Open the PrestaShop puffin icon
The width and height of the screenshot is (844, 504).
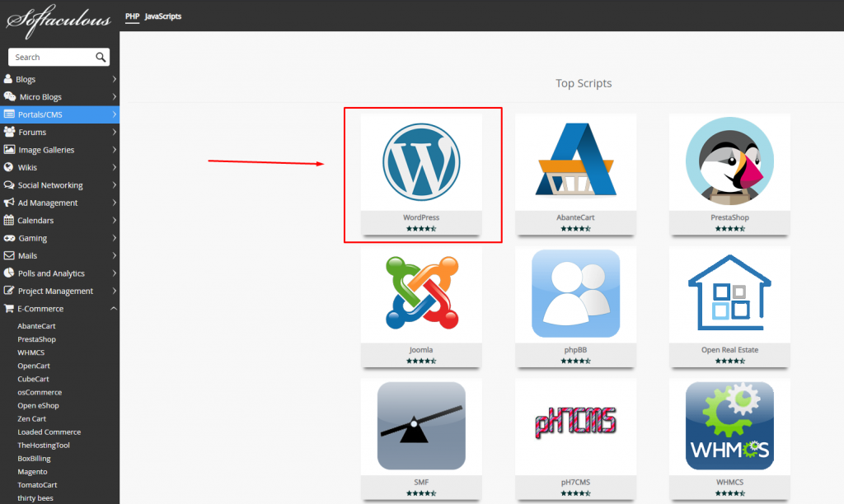tap(730, 161)
